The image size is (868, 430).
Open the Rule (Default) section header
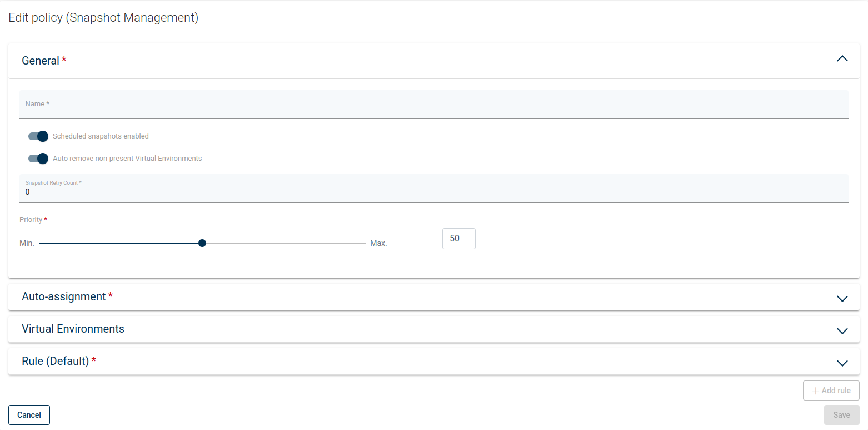pyautogui.click(x=56, y=362)
